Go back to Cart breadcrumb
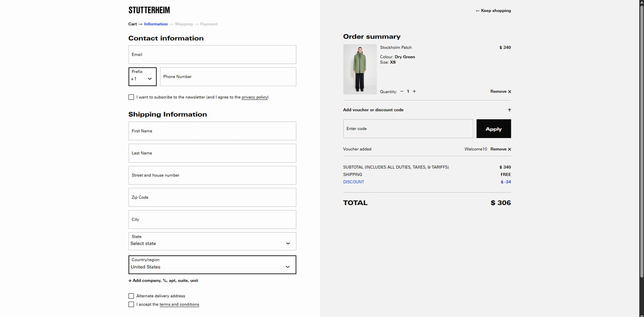 (133, 24)
